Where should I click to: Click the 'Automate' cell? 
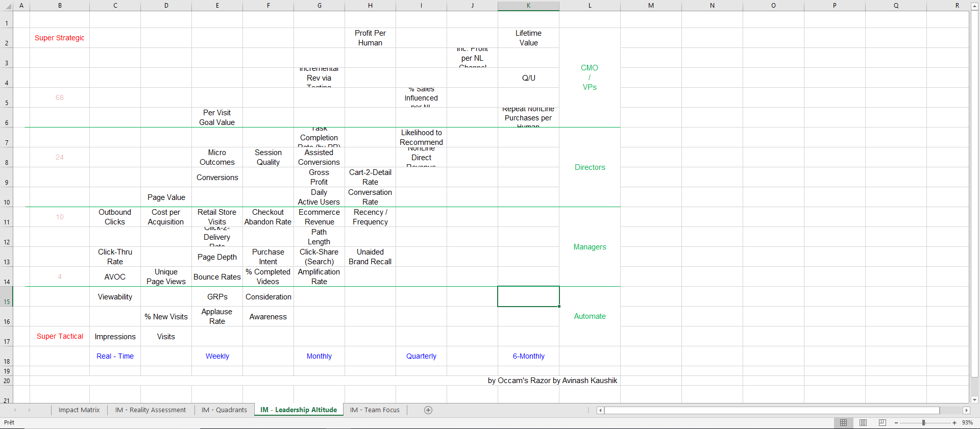[x=590, y=316]
